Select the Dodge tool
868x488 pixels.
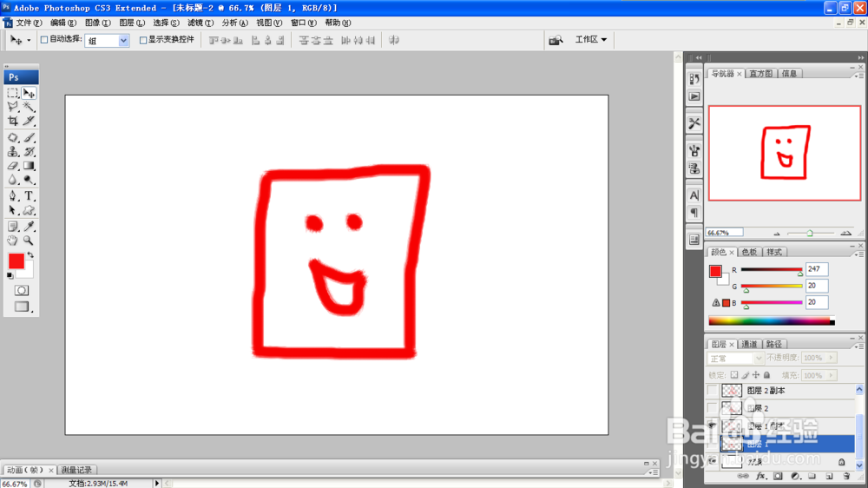(x=29, y=180)
